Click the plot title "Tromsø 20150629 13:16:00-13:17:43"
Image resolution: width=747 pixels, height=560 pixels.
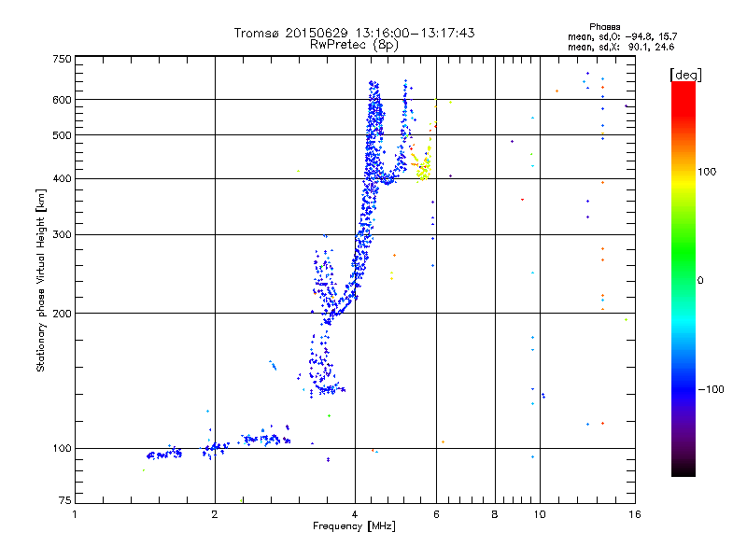[354, 33]
